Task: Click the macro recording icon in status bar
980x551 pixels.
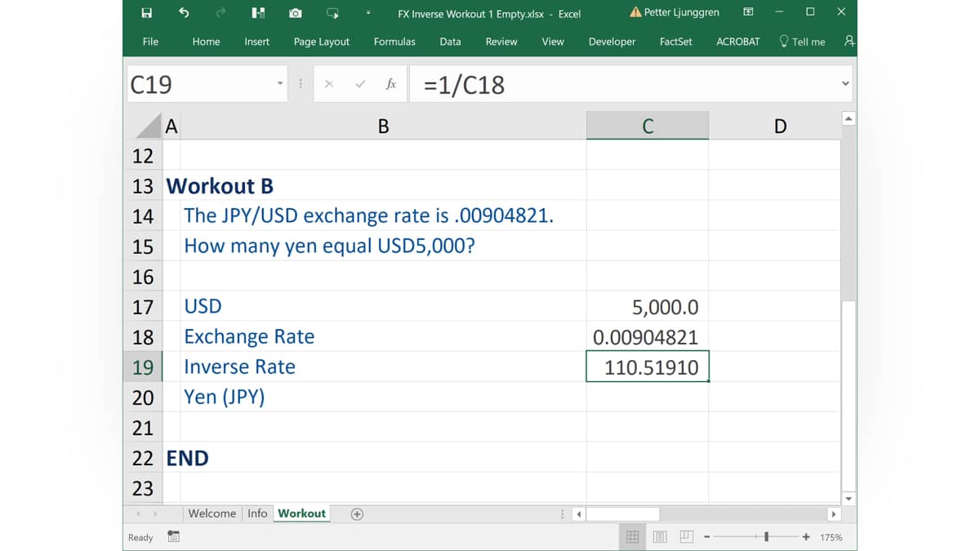Action: click(x=173, y=536)
